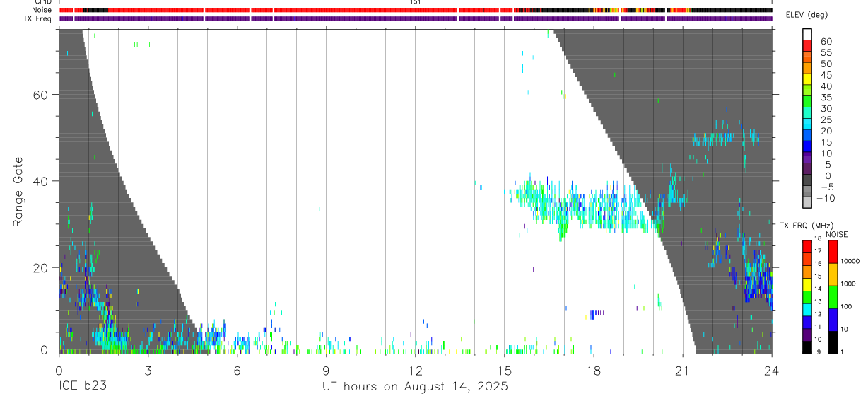This screenshot has height=401, width=868.
Task: Click the '17' value on the TX FRQ legend
Action: 819,251
